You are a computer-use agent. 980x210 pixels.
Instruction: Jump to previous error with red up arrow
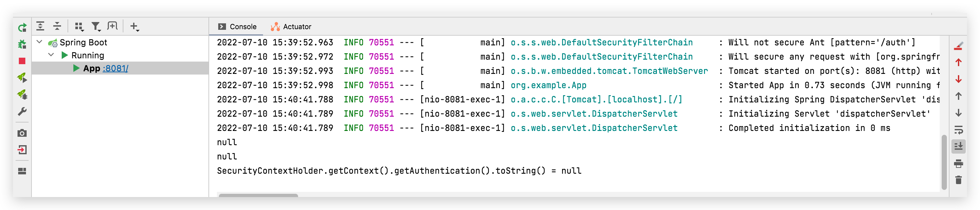(x=958, y=62)
